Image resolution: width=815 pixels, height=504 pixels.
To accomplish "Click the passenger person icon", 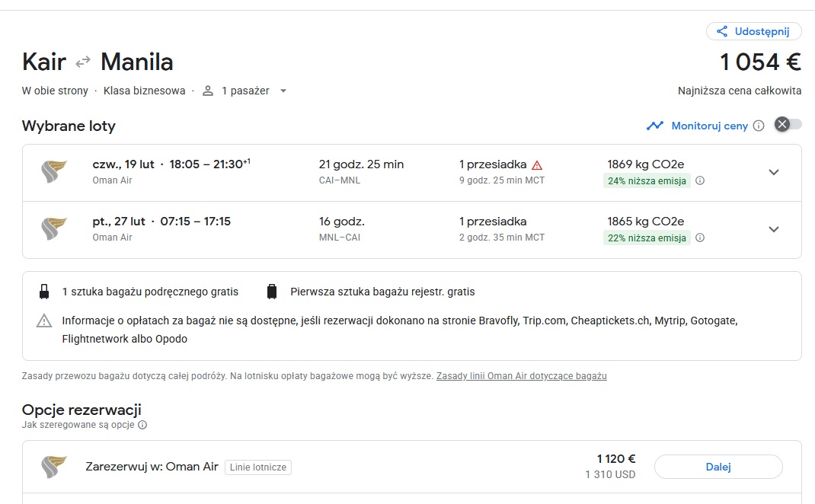I will [x=208, y=91].
